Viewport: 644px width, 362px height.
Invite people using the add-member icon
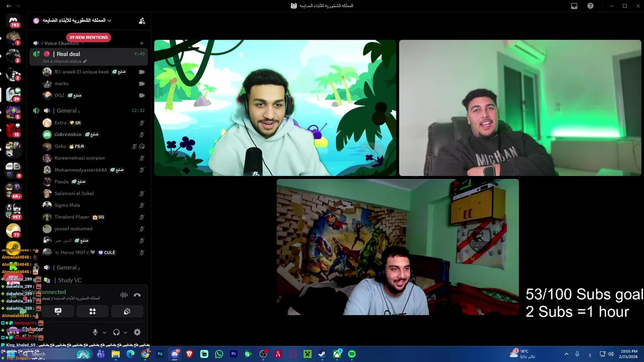tap(142, 21)
